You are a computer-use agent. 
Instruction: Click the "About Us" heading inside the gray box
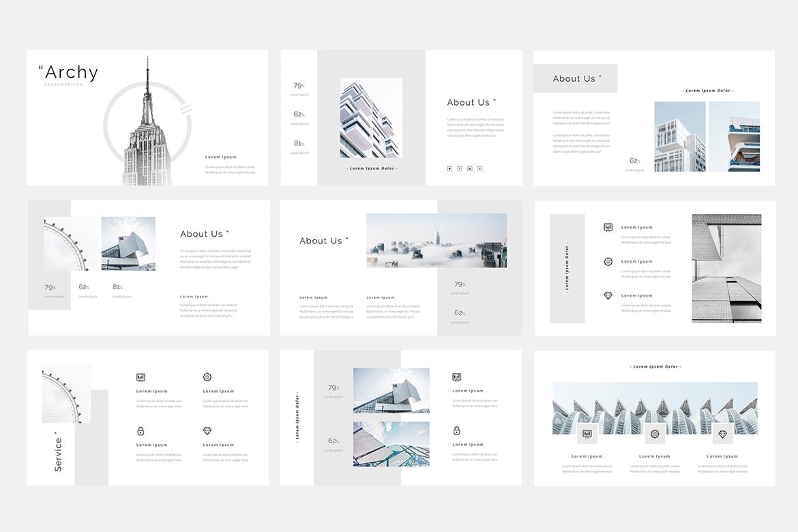tap(577, 78)
